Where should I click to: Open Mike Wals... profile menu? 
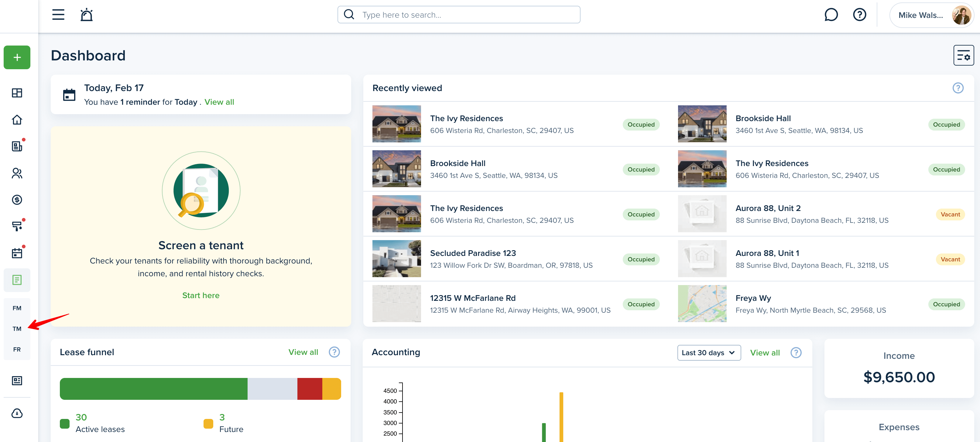[932, 15]
